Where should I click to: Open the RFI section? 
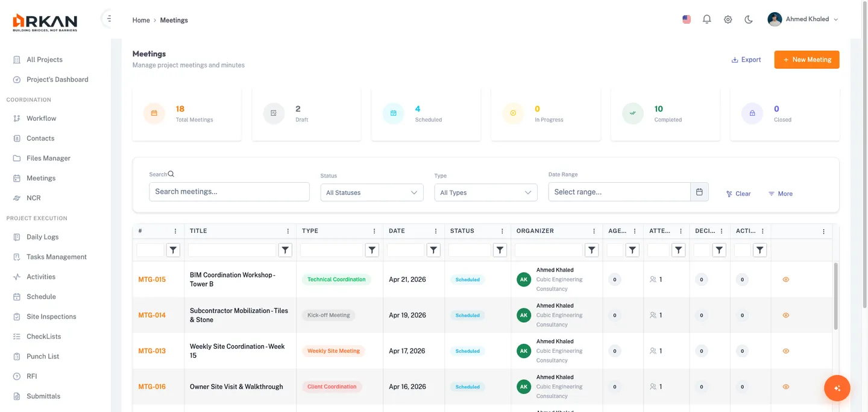click(x=34, y=376)
